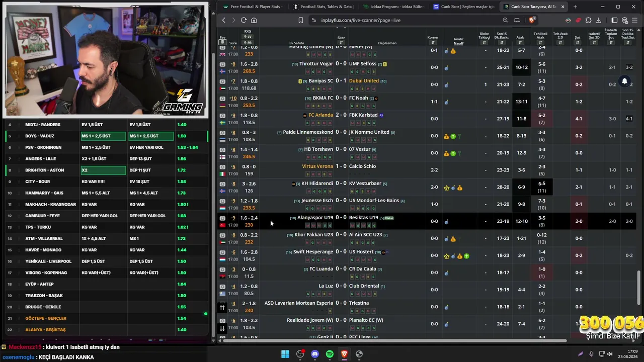
Task: Open Windows Start menu
Action: 285,354
